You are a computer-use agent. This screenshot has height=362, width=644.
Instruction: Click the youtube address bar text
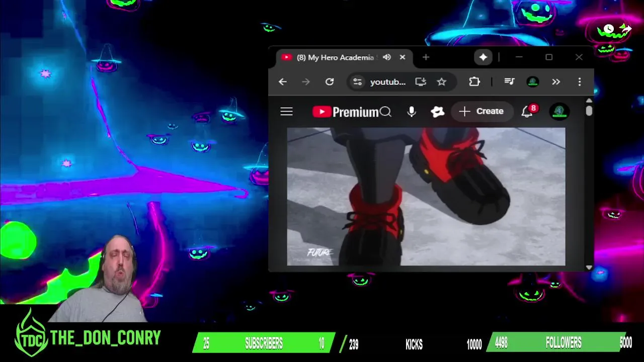[x=388, y=82]
